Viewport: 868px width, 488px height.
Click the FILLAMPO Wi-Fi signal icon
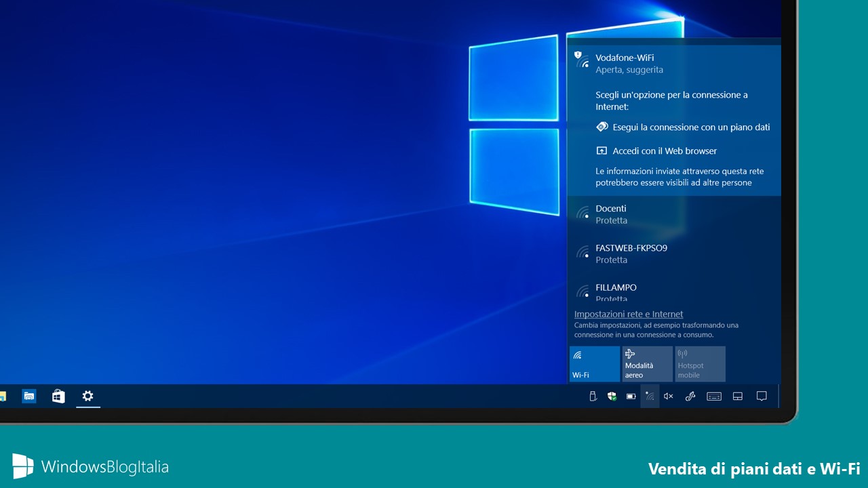pos(583,292)
